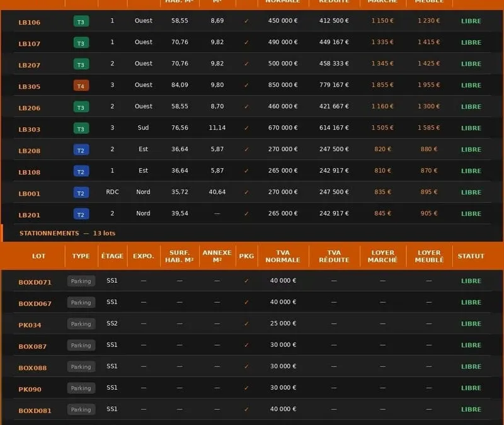Click the 25 000 € price for PK034
The height and width of the screenshot is (425, 504).
tap(283, 323)
